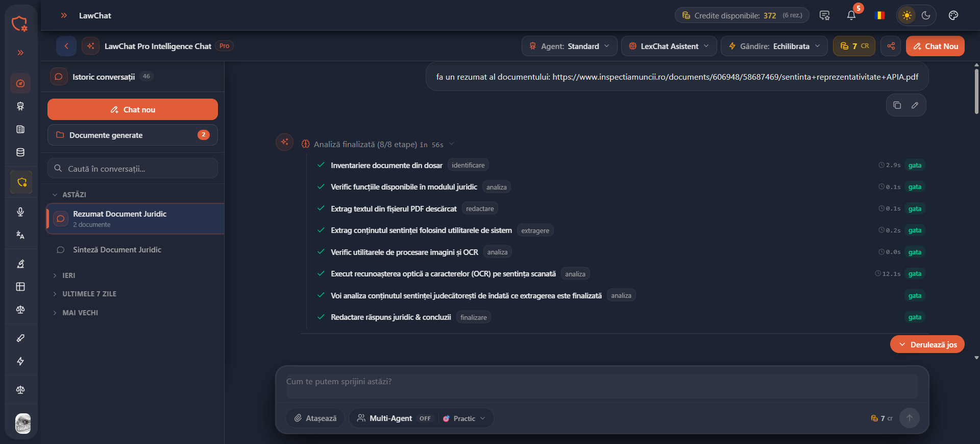Click the lightning bolt icon in sidebar
Viewport: 980px width, 444px height.
pos(20,361)
